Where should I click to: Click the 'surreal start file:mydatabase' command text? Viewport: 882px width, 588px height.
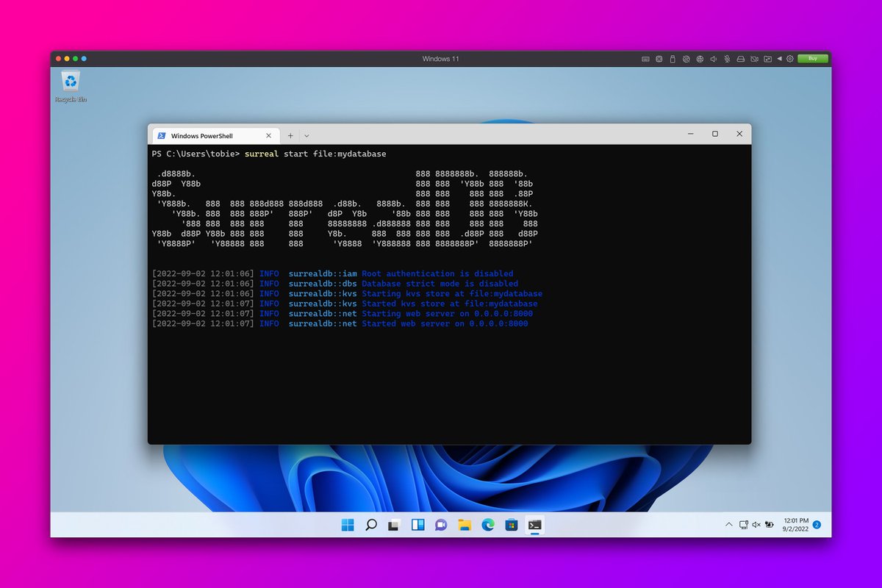click(315, 154)
